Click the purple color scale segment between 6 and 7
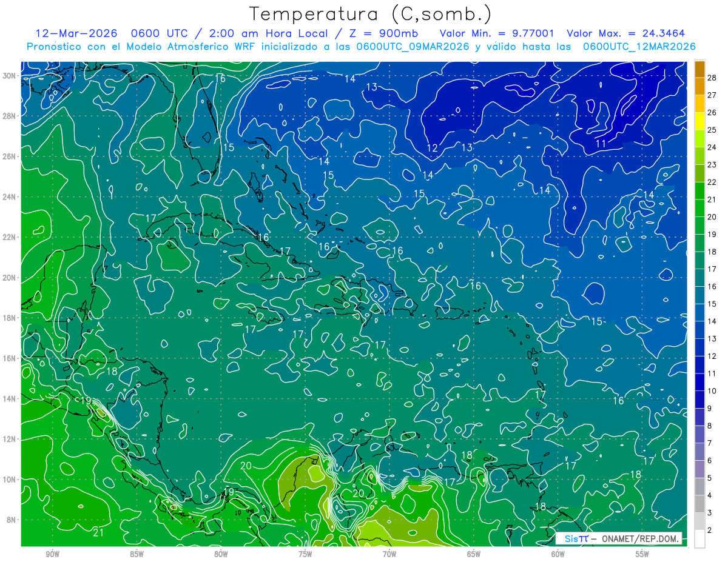728x562 pixels. tap(699, 452)
